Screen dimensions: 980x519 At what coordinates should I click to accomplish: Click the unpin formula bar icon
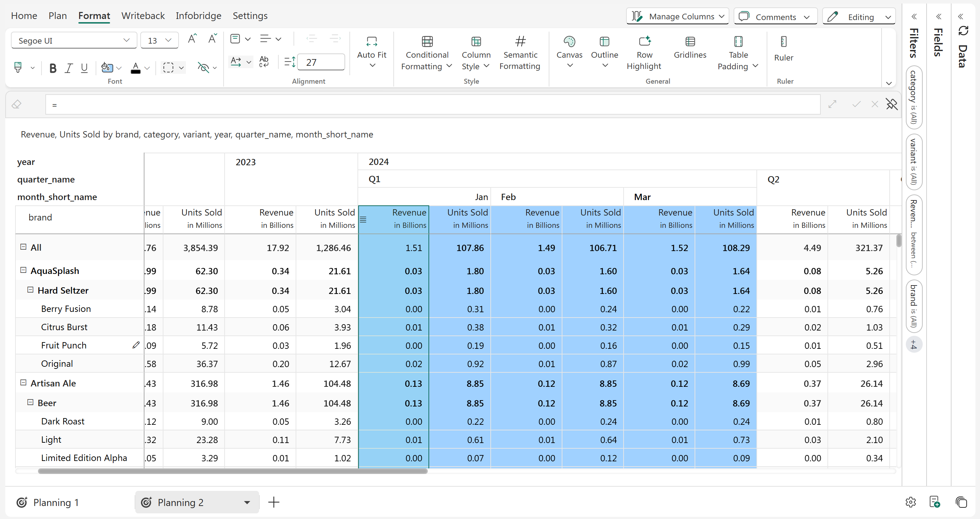(891, 104)
